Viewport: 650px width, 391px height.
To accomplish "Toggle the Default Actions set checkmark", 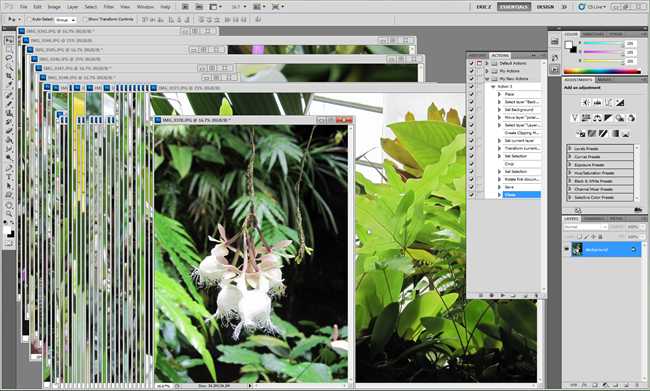I will click(471, 63).
